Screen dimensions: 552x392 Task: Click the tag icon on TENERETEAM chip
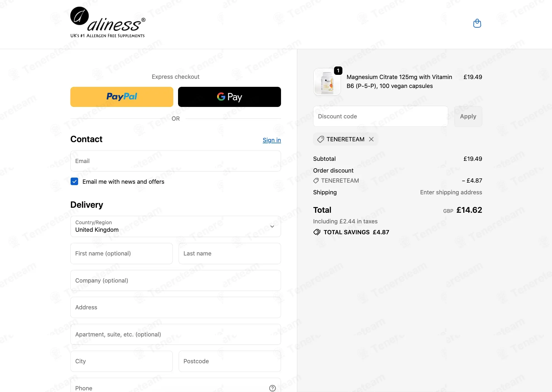pos(321,139)
